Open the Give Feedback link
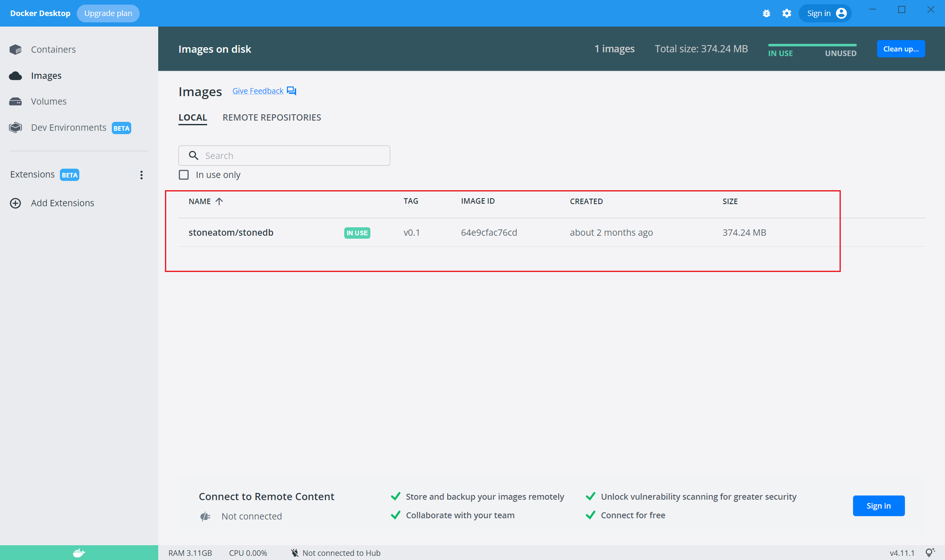945x560 pixels. coord(257,91)
